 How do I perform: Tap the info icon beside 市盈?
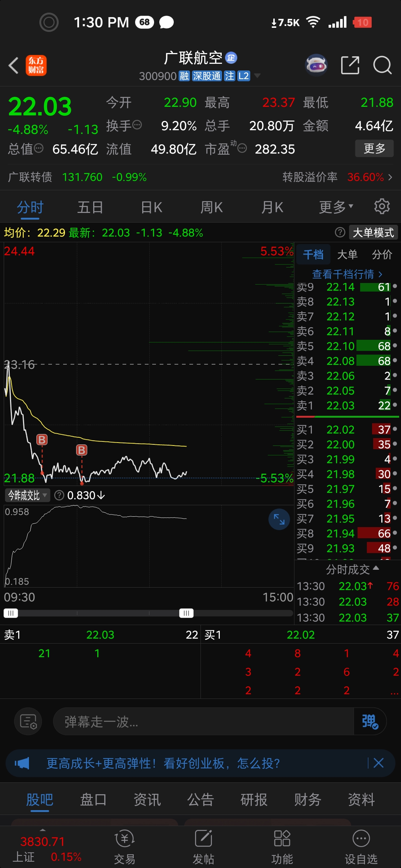[x=242, y=149]
